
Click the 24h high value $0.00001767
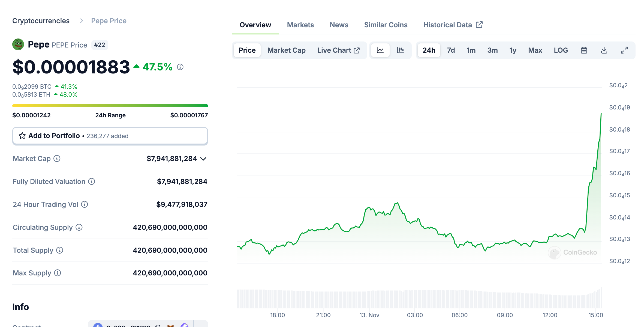[189, 115]
